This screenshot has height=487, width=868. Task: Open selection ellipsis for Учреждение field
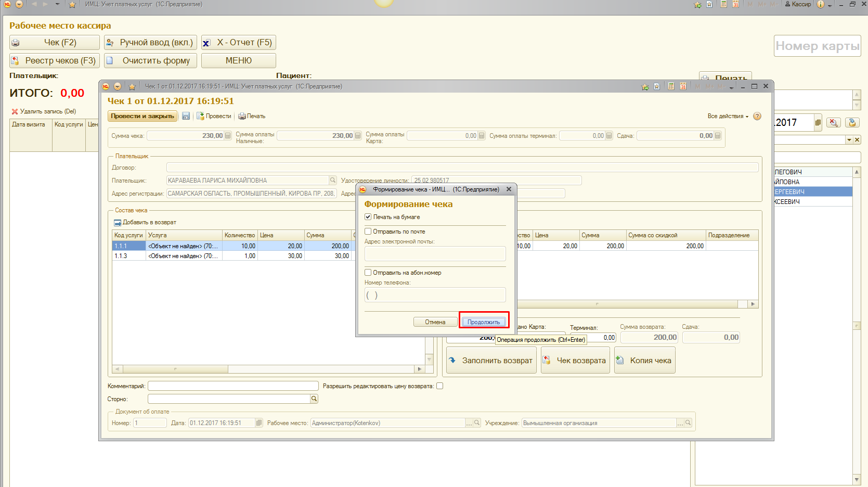coord(680,423)
